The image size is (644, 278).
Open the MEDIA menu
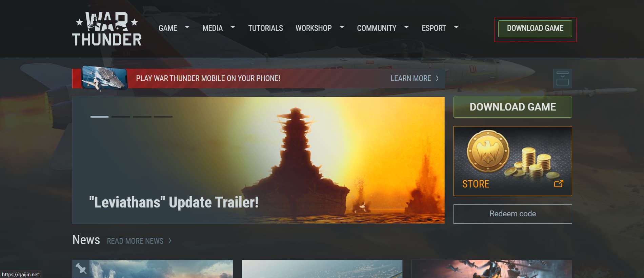(213, 28)
